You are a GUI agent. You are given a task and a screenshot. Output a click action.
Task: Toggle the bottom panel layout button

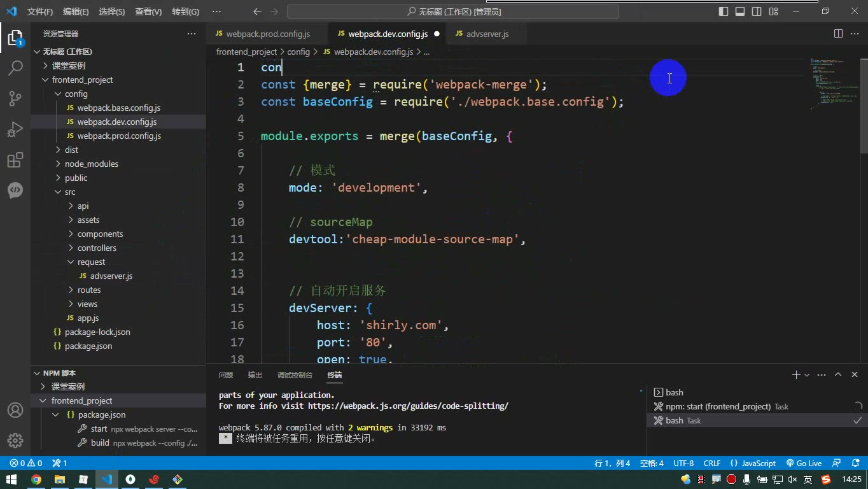tap(740, 11)
